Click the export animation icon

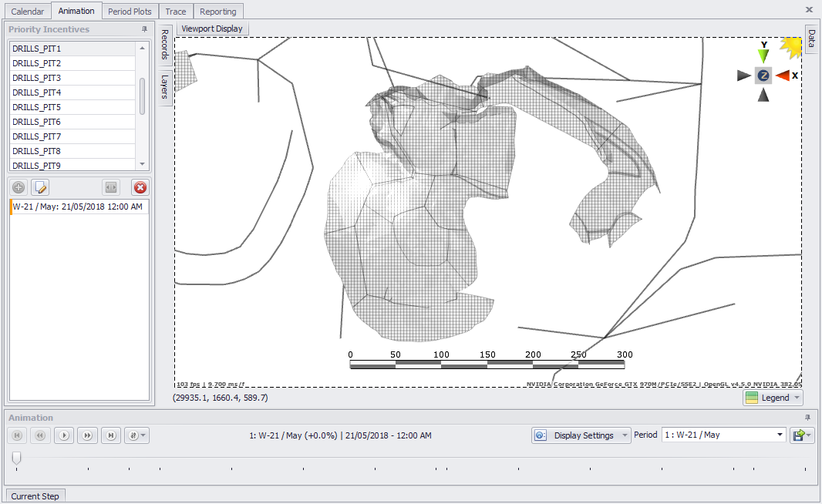(798, 435)
